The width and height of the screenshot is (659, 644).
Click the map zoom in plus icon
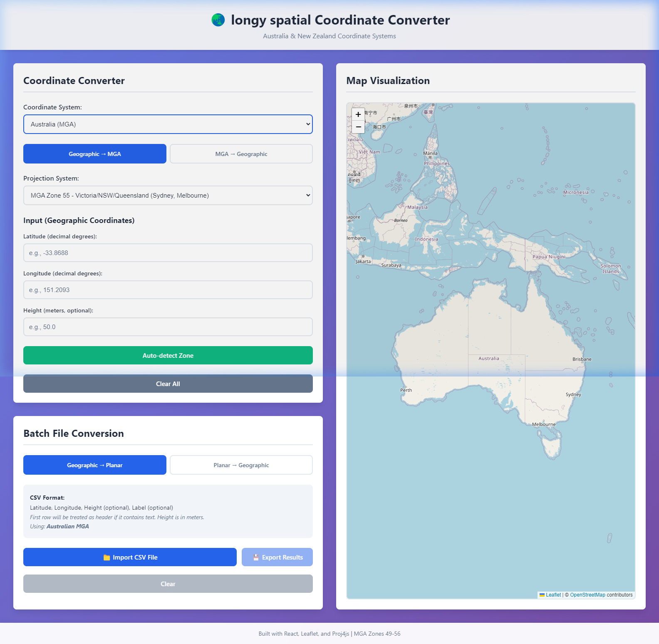point(358,114)
